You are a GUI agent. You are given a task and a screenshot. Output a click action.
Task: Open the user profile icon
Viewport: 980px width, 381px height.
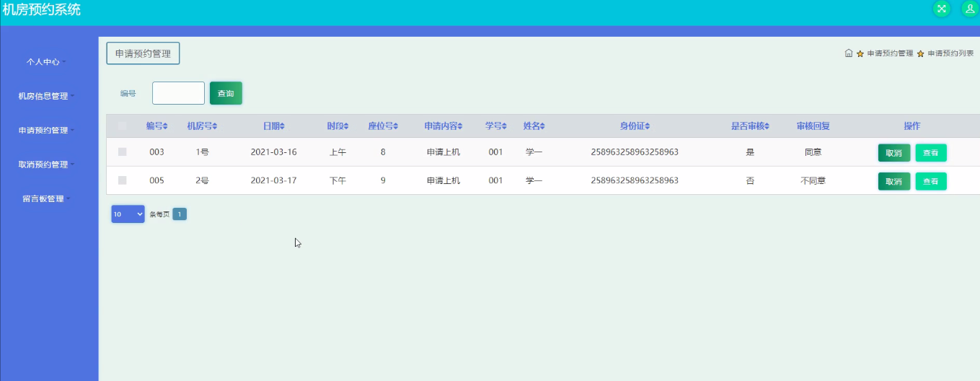(970, 9)
